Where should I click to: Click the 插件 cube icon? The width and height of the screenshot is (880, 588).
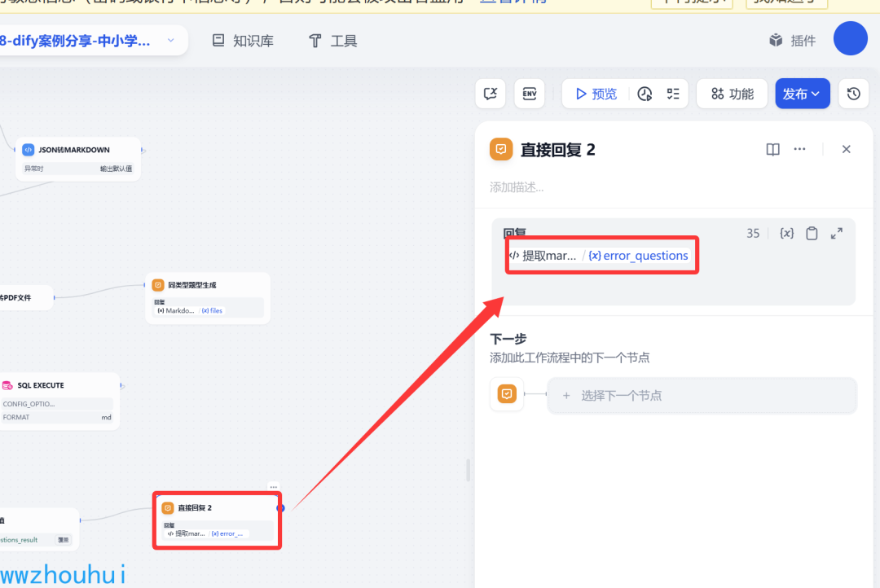pos(776,40)
